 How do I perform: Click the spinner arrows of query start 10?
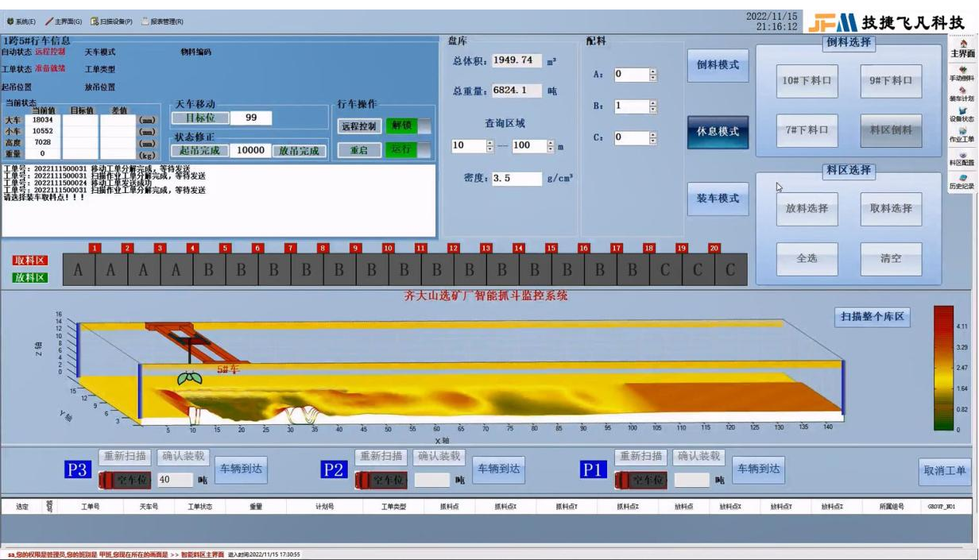click(490, 146)
